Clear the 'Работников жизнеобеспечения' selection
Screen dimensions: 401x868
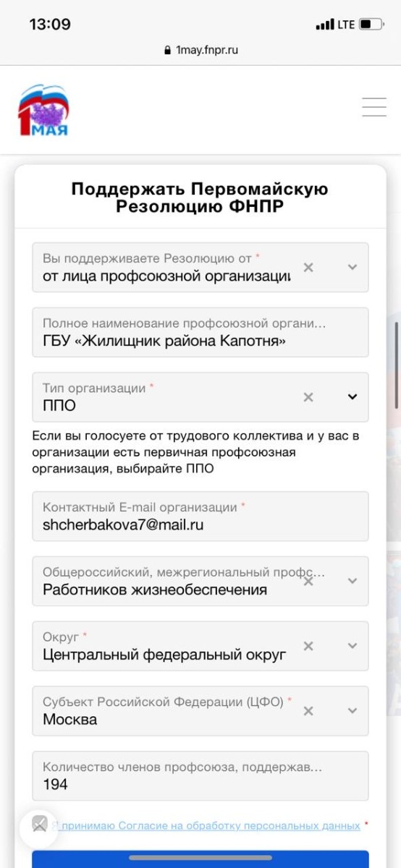pyautogui.click(x=308, y=581)
